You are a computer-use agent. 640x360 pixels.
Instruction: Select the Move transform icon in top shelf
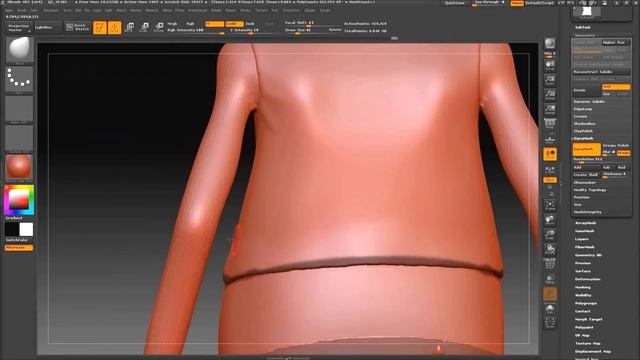[x=129, y=27]
